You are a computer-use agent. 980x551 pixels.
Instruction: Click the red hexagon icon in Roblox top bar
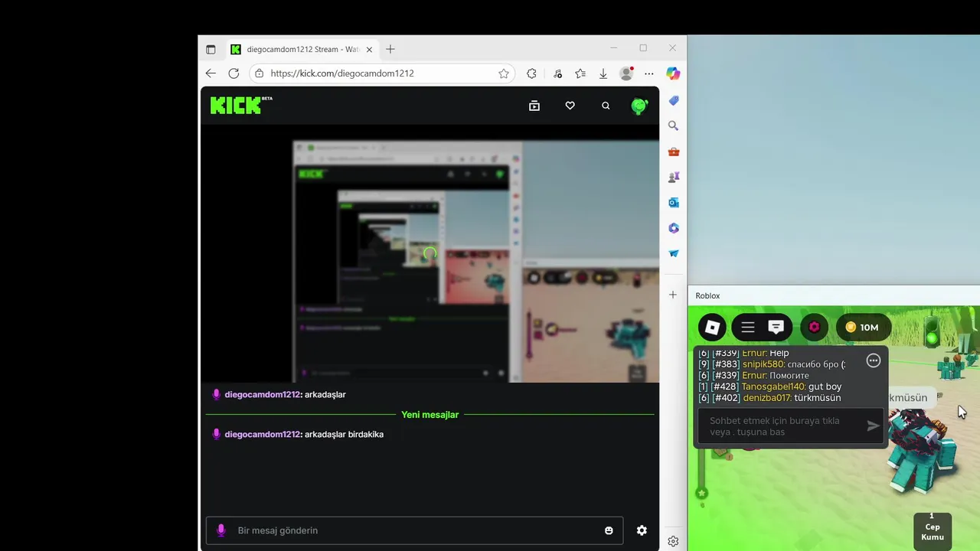[815, 328]
